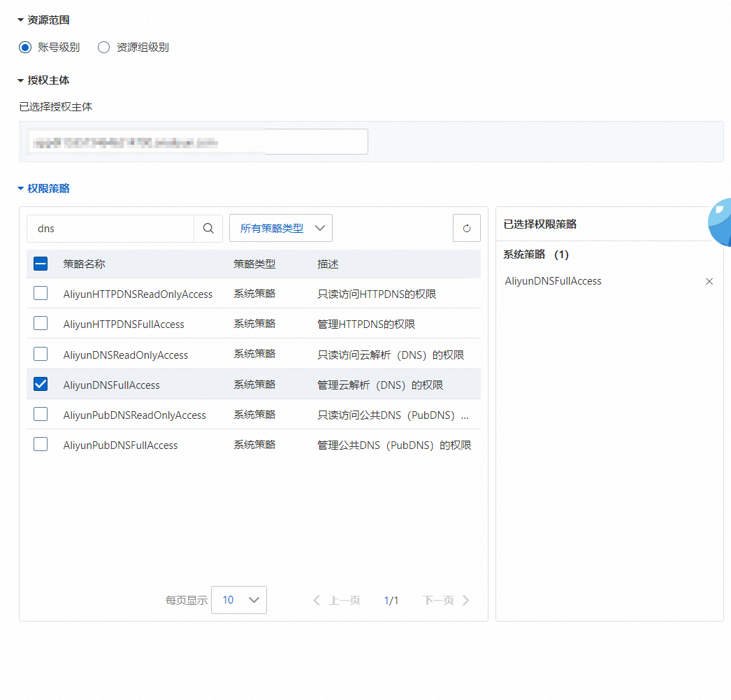Click AliyunDNSFullAccess name in policy table
The width and height of the screenshot is (731, 700).
111,385
